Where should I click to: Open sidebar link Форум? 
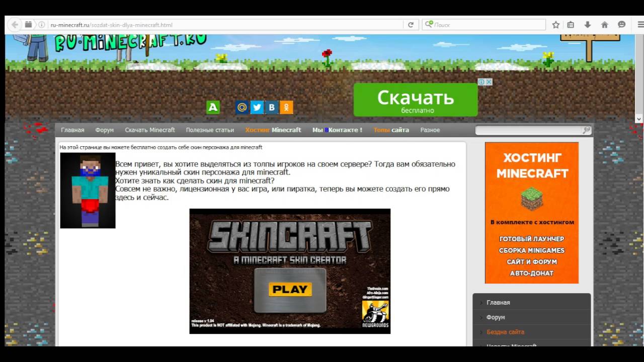point(496,317)
